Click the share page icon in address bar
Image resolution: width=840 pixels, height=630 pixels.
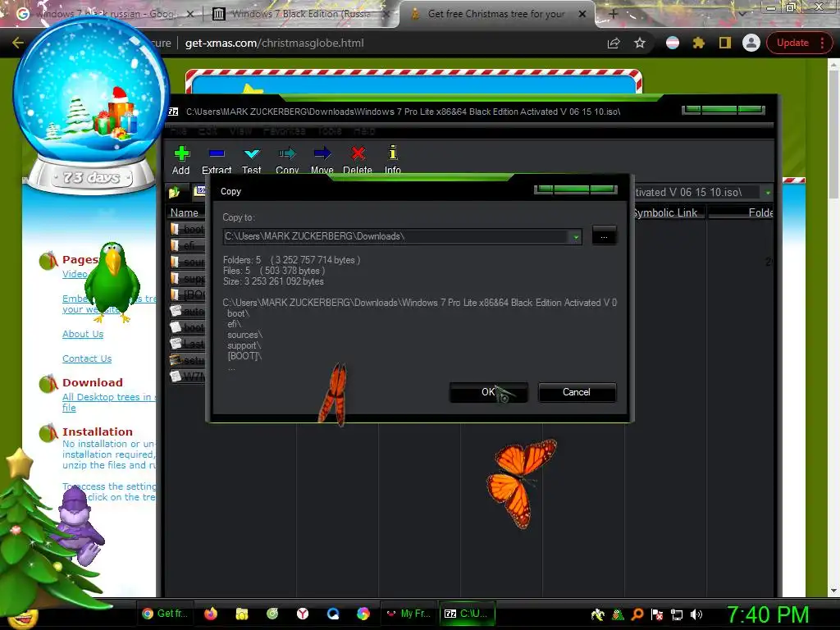(614, 43)
